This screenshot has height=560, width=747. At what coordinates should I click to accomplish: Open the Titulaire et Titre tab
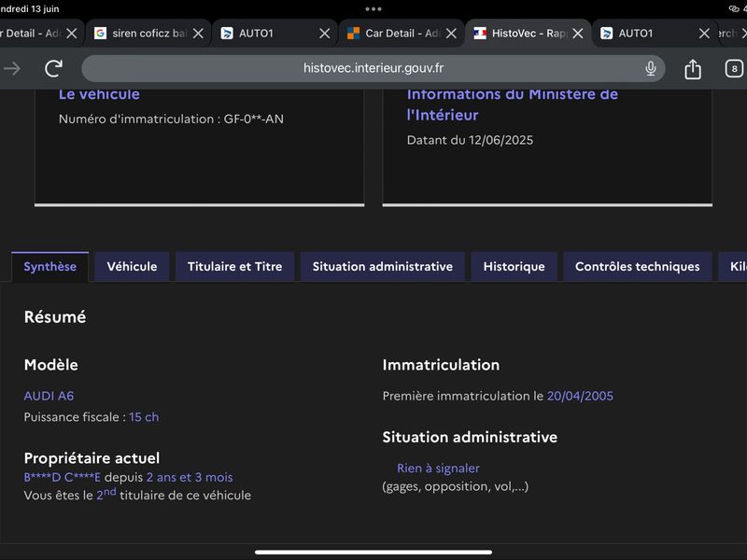pyautogui.click(x=235, y=267)
